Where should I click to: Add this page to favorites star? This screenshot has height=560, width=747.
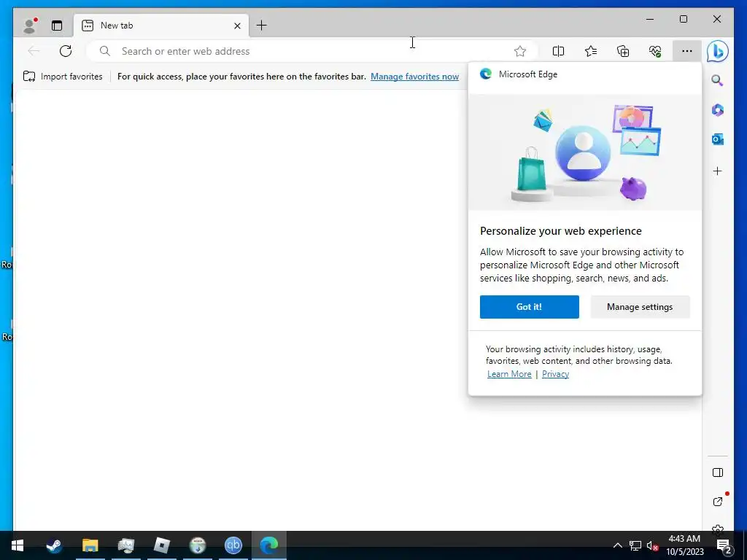tap(519, 51)
